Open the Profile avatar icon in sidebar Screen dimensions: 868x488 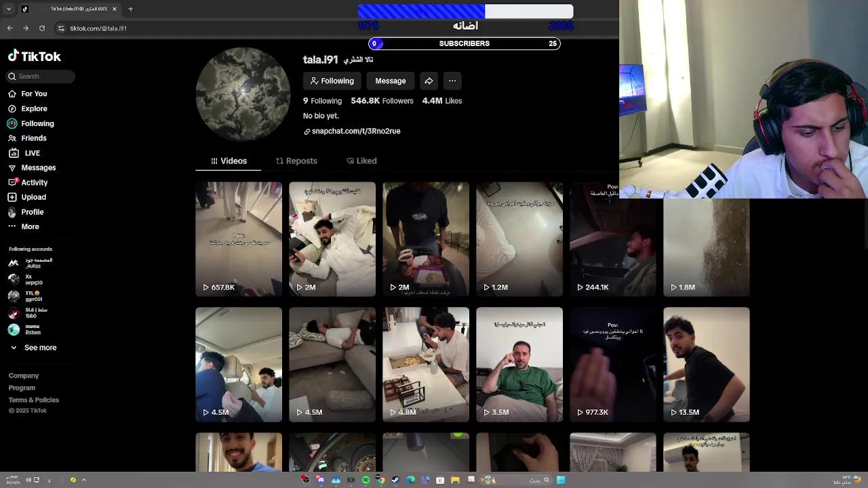coord(12,212)
